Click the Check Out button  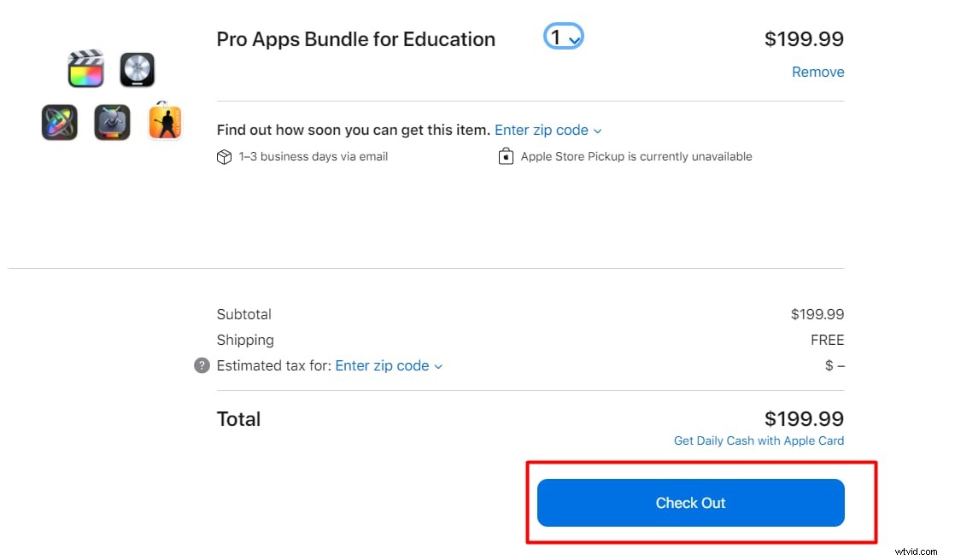(x=690, y=503)
